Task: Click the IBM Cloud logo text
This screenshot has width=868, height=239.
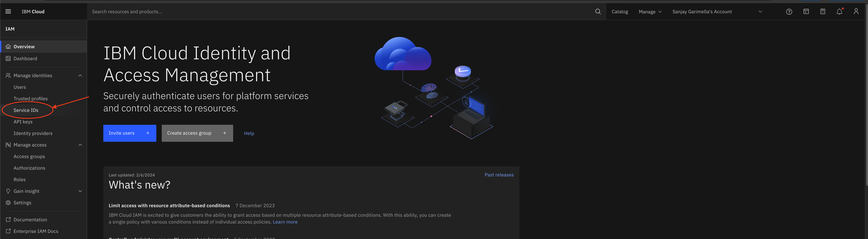Action: pos(33,11)
